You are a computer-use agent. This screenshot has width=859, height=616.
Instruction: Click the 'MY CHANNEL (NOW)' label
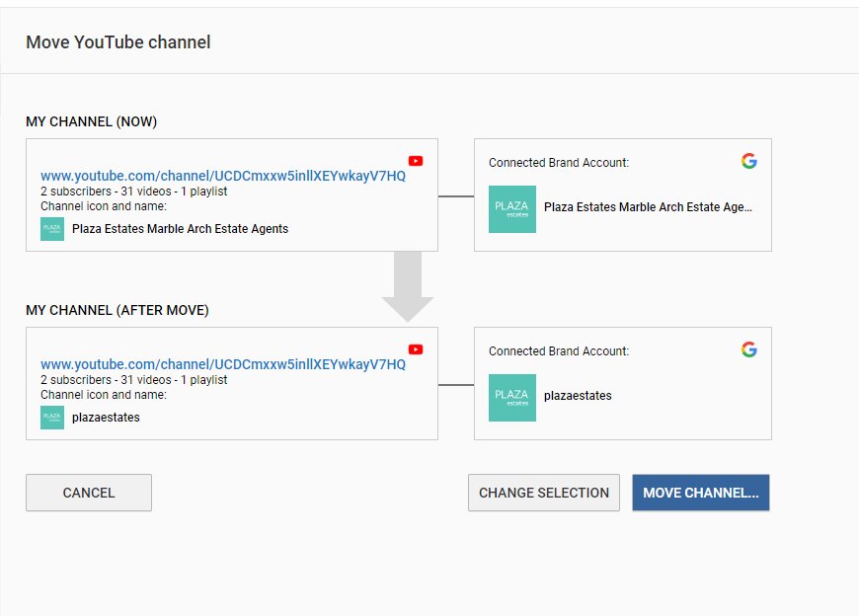coord(92,121)
